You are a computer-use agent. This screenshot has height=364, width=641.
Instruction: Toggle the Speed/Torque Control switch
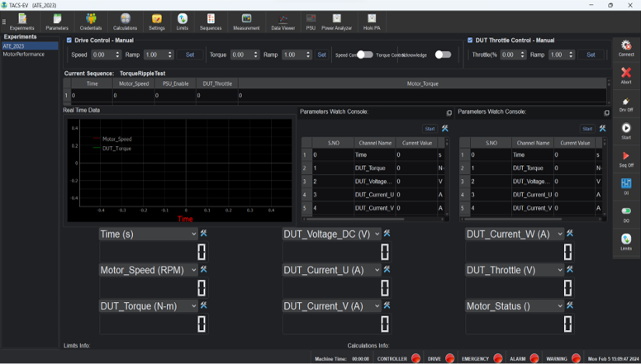click(x=364, y=54)
